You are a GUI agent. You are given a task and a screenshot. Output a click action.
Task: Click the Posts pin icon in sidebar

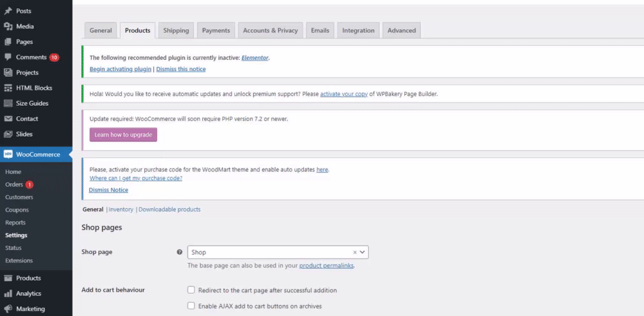[8, 11]
